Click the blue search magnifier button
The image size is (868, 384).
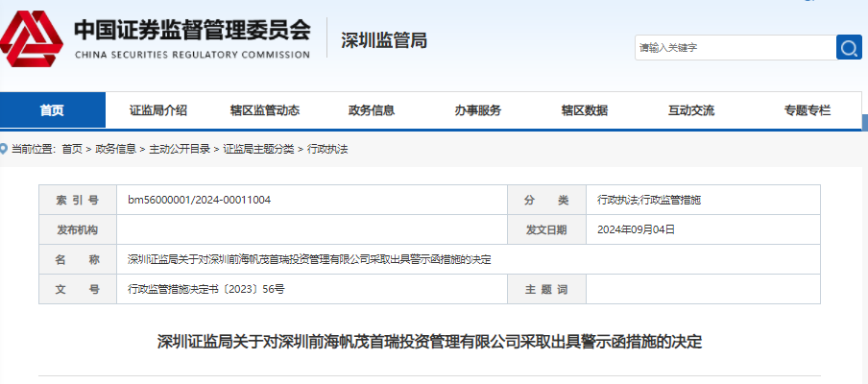(x=849, y=48)
